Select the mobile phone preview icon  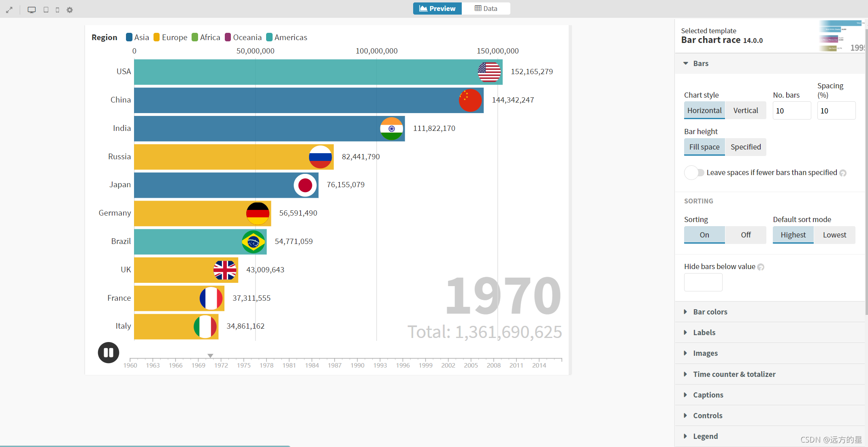(58, 10)
